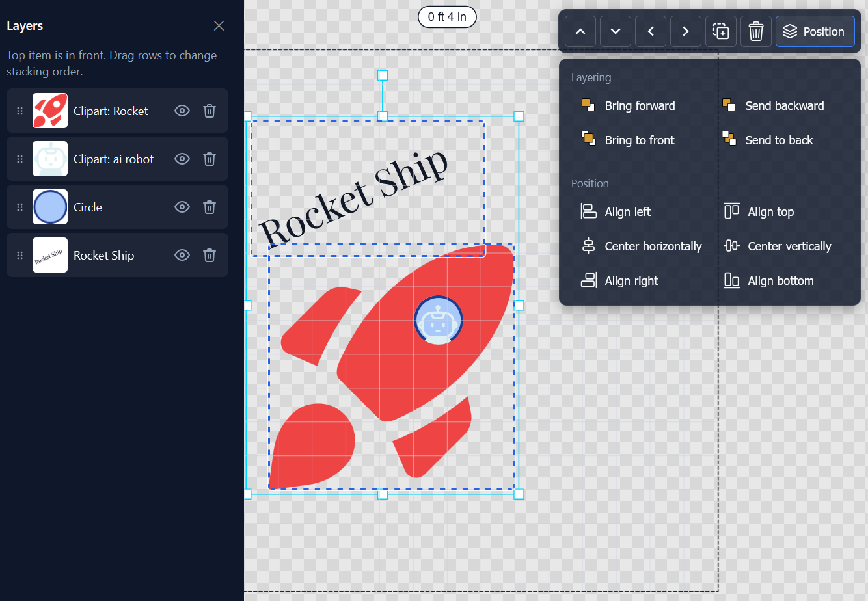Click the rotation handle above selection
This screenshot has width=868, height=601.
coord(383,75)
